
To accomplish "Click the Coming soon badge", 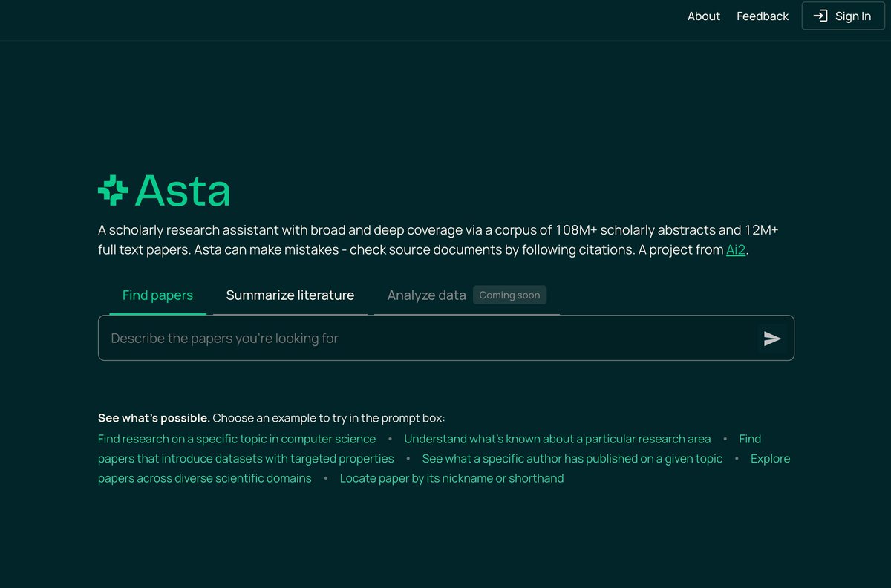I will coord(509,295).
